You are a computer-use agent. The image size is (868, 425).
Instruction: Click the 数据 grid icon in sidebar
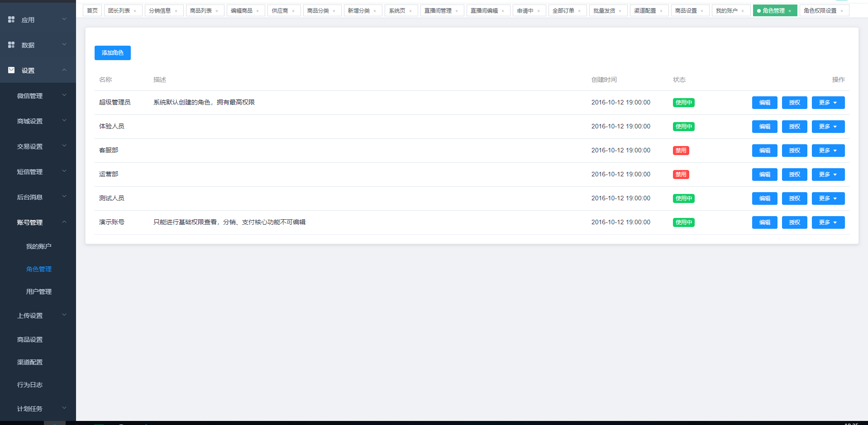click(x=11, y=45)
